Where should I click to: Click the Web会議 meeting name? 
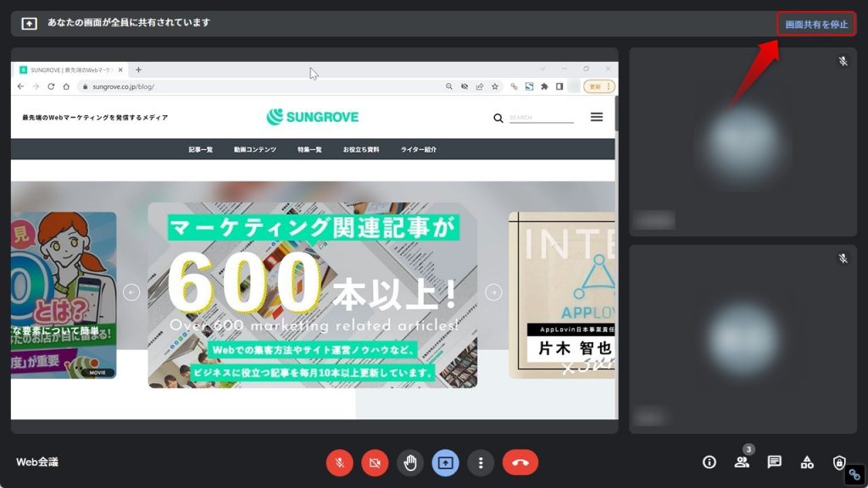[37, 462]
